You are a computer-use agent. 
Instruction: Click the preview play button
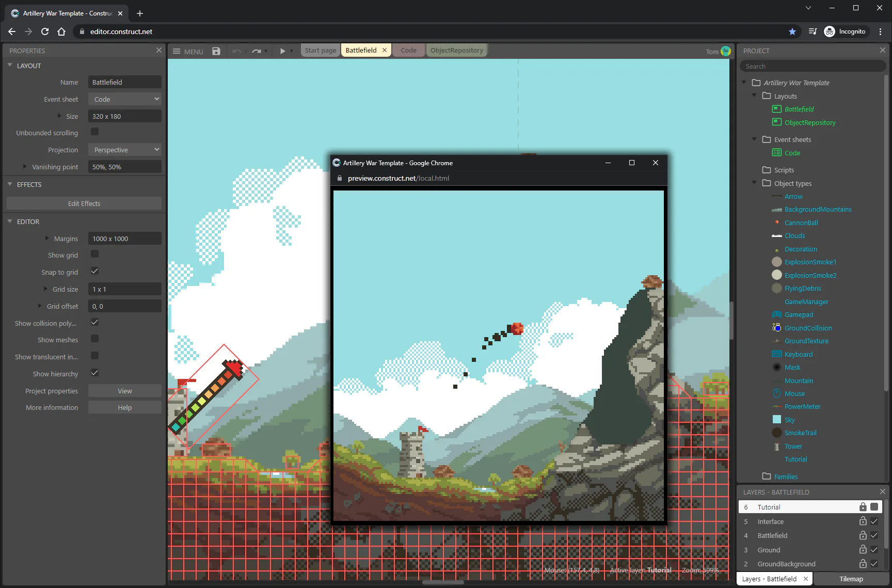(x=282, y=51)
